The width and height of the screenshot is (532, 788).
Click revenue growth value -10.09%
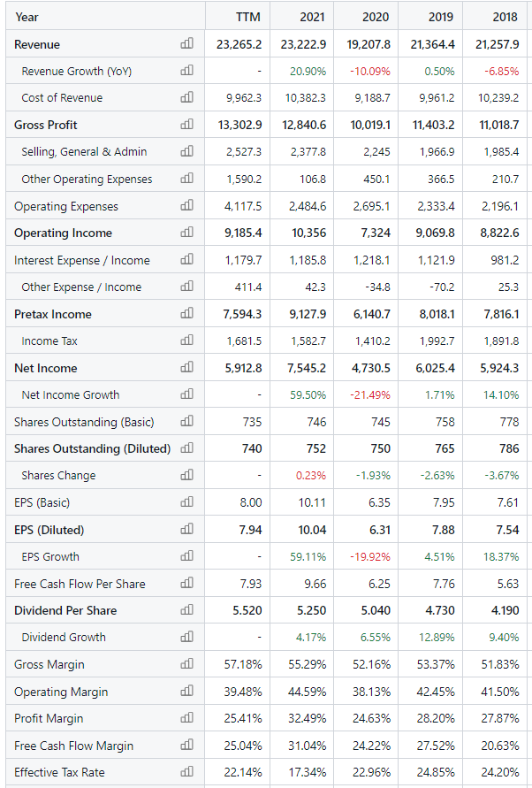(370, 72)
